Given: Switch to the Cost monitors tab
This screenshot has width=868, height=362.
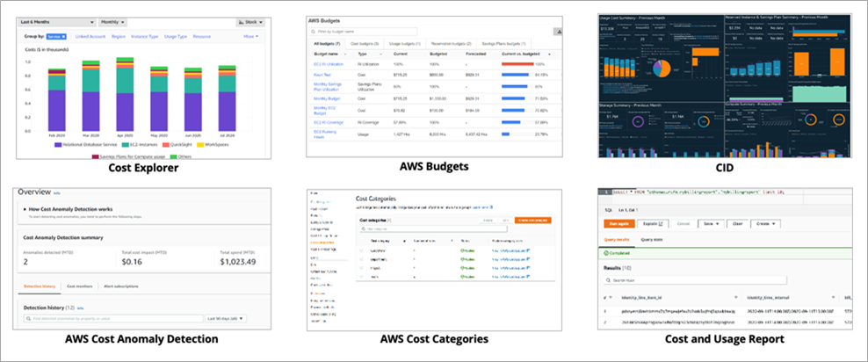Looking at the screenshot, I should [x=79, y=286].
